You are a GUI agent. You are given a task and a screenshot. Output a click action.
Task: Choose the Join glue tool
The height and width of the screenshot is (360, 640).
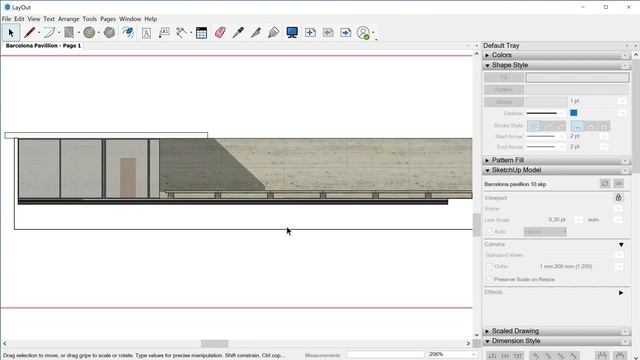click(x=273, y=33)
